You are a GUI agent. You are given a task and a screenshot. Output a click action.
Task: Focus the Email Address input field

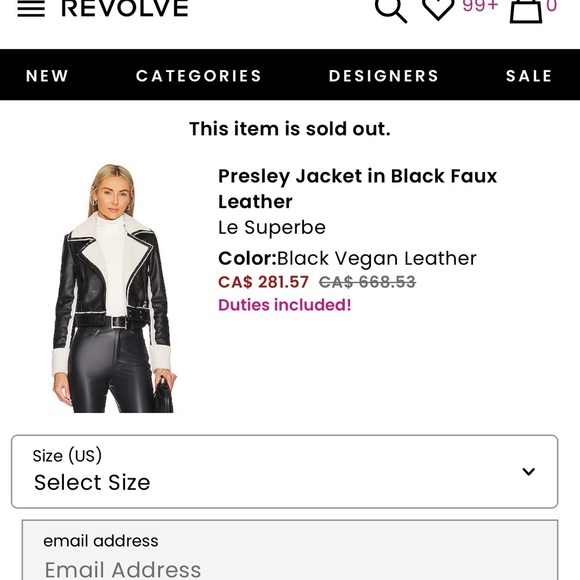click(290, 550)
